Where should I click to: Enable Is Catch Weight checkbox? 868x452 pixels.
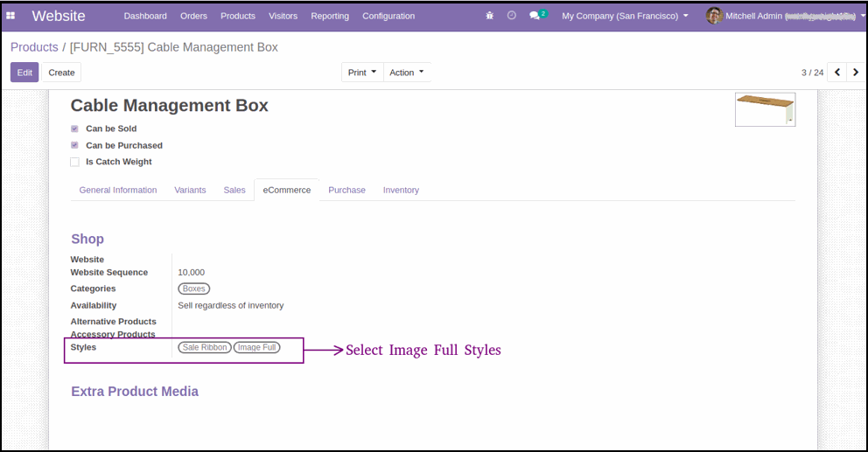(x=74, y=162)
